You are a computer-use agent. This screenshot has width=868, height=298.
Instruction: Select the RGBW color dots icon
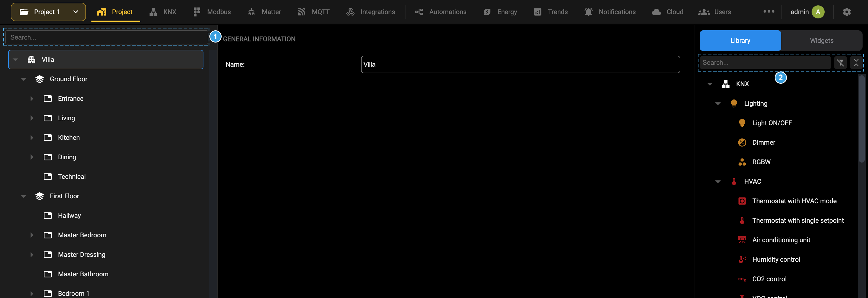coord(742,162)
